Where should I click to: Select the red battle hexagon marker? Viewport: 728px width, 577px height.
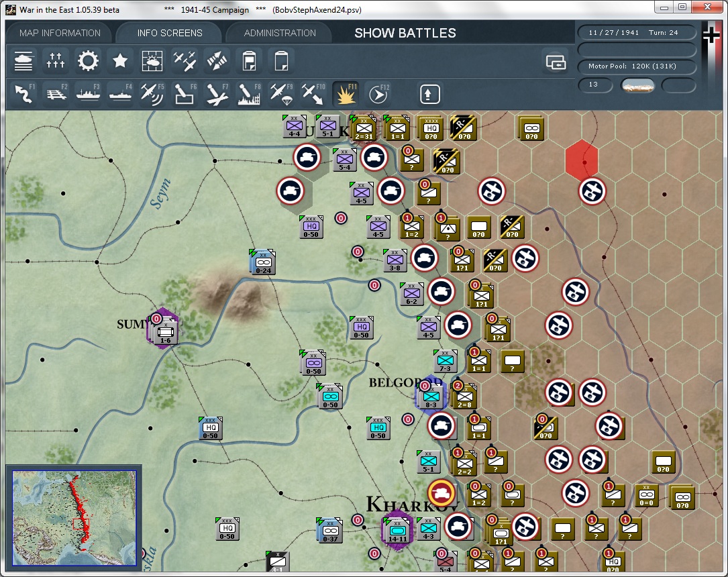pyautogui.click(x=582, y=160)
